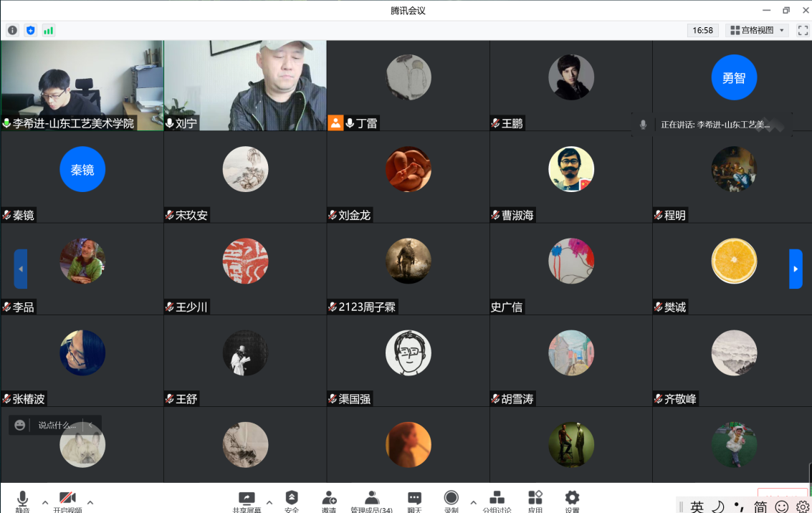The image size is (812, 513).
Task: Open the Chat (聊天) panel
Action: point(414,499)
